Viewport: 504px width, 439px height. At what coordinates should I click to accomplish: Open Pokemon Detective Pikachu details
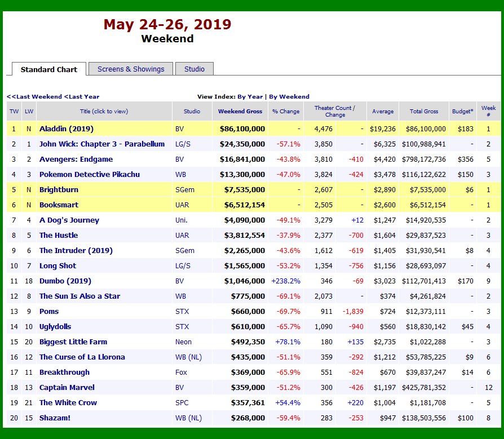tap(90, 175)
